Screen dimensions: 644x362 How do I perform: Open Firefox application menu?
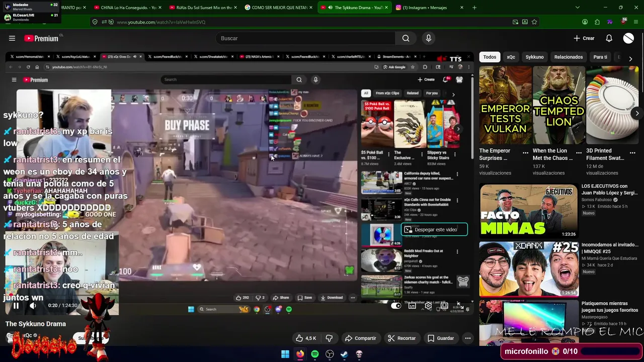click(x=636, y=22)
